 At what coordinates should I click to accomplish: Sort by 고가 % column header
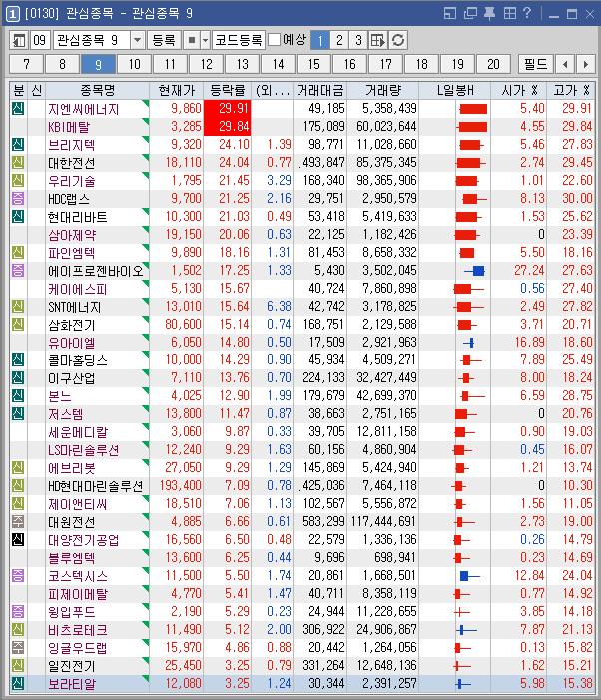pyautogui.click(x=571, y=90)
